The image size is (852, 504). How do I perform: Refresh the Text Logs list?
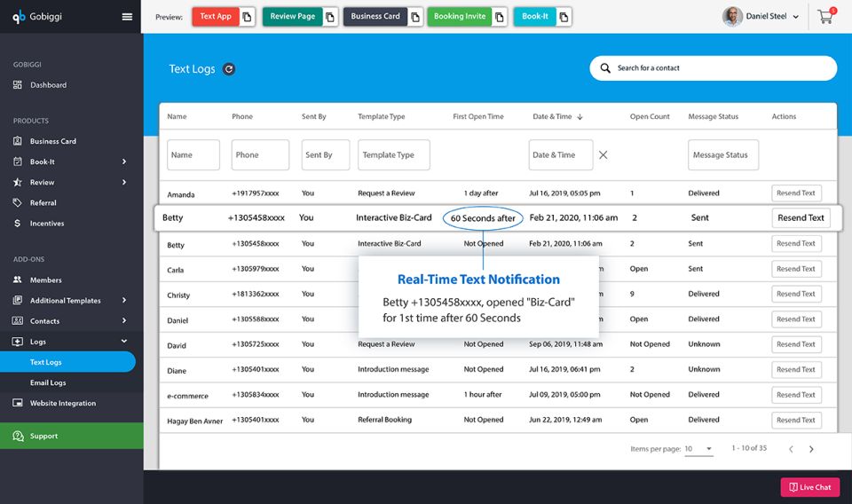point(229,69)
